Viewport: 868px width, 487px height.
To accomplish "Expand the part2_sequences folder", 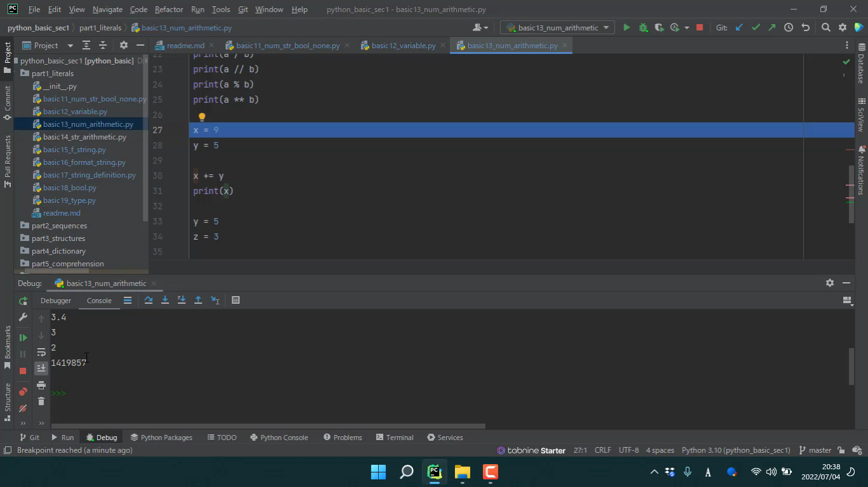I will (59, 226).
